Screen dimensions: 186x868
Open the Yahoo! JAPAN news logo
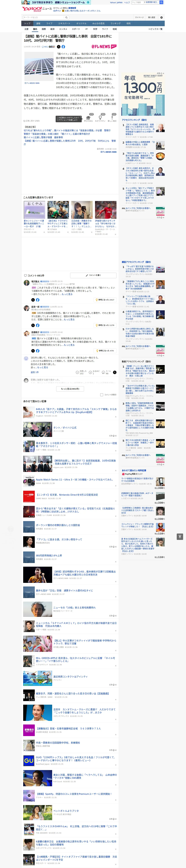(x=37, y=9)
